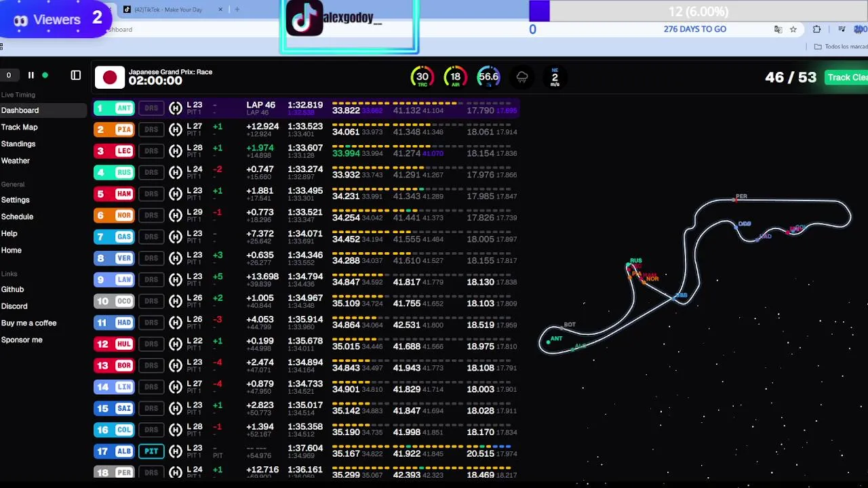Click Buy me a coffee link
The width and height of the screenshot is (868, 488).
tap(29, 323)
